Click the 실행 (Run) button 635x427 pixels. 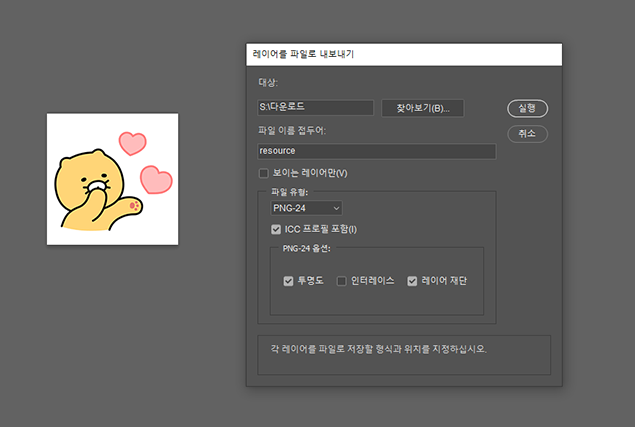[527, 109]
